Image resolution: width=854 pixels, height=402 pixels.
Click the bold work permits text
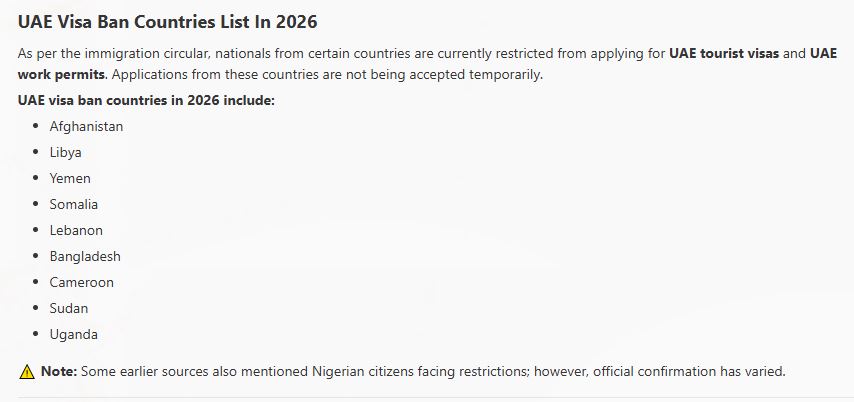[61, 75]
